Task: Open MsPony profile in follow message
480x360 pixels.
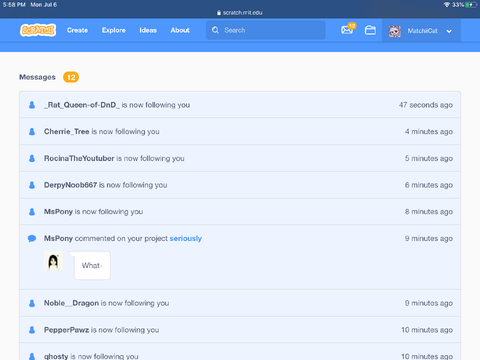Action: 58,212
